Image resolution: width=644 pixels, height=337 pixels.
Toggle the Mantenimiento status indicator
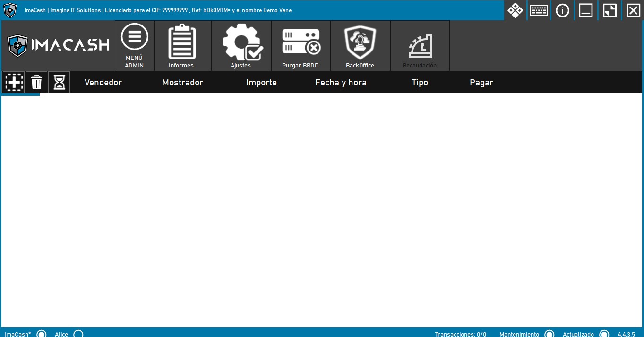pos(549,334)
